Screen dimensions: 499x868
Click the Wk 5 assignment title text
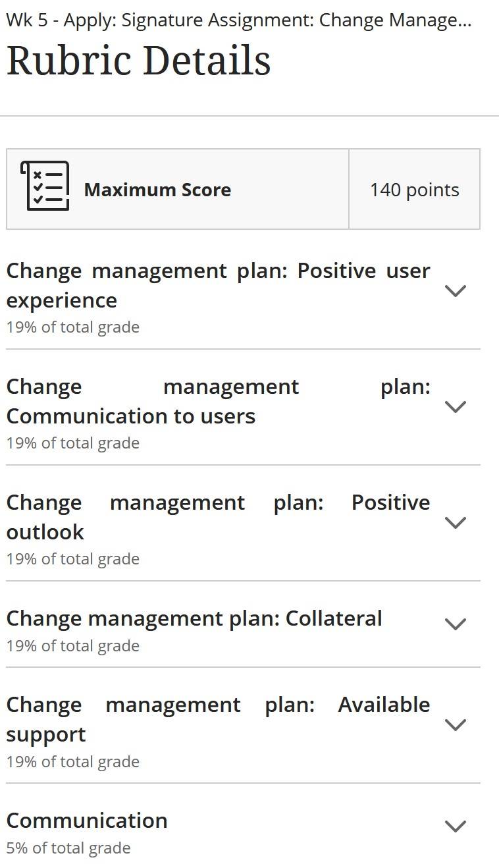(239, 20)
